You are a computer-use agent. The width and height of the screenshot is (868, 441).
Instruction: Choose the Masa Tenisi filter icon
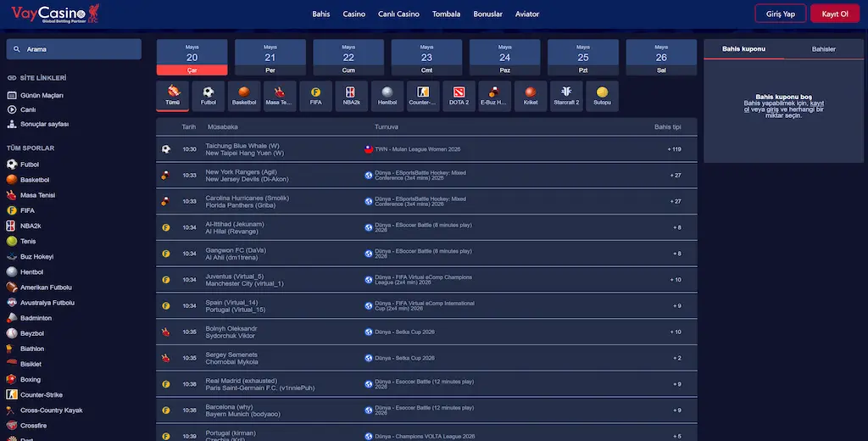tap(280, 96)
